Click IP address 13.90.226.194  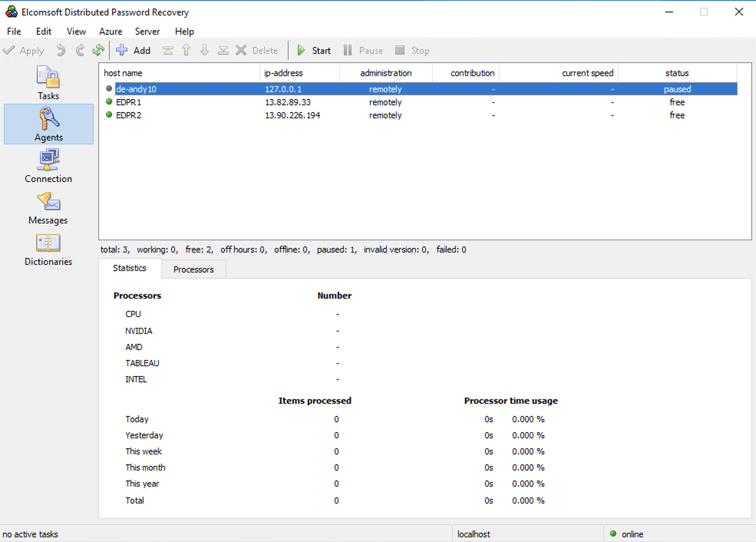[292, 115]
